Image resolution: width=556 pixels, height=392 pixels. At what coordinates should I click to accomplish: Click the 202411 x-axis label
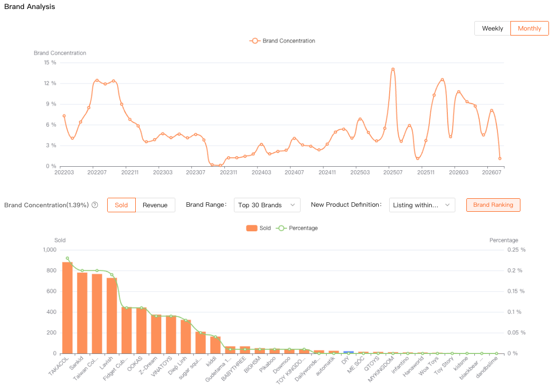tap(327, 172)
